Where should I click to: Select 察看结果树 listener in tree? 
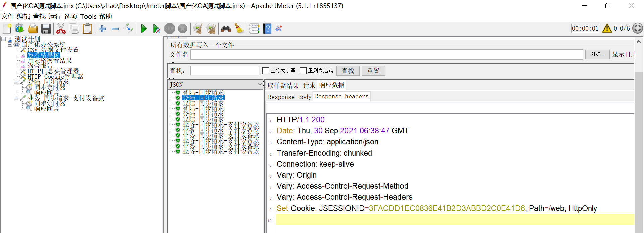(44, 55)
